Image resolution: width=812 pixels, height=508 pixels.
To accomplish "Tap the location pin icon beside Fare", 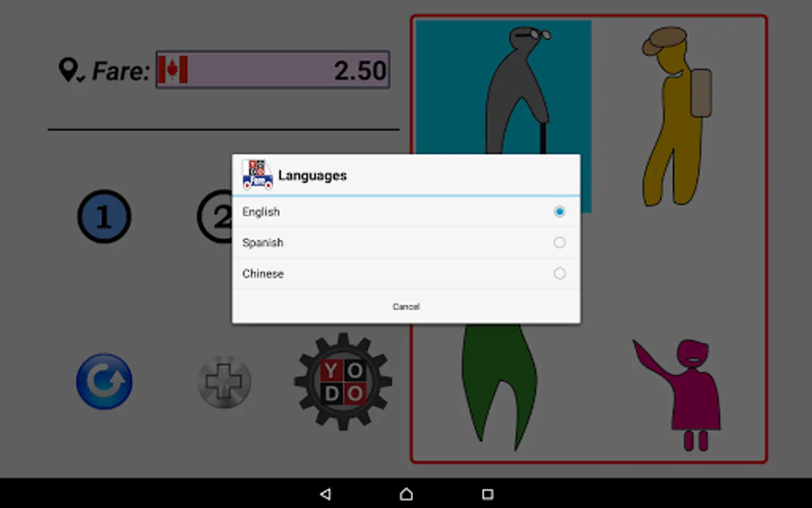I will point(71,71).
